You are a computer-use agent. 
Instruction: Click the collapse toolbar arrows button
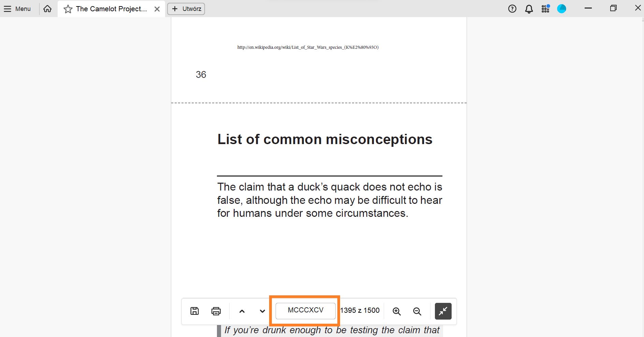coord(443,311)
